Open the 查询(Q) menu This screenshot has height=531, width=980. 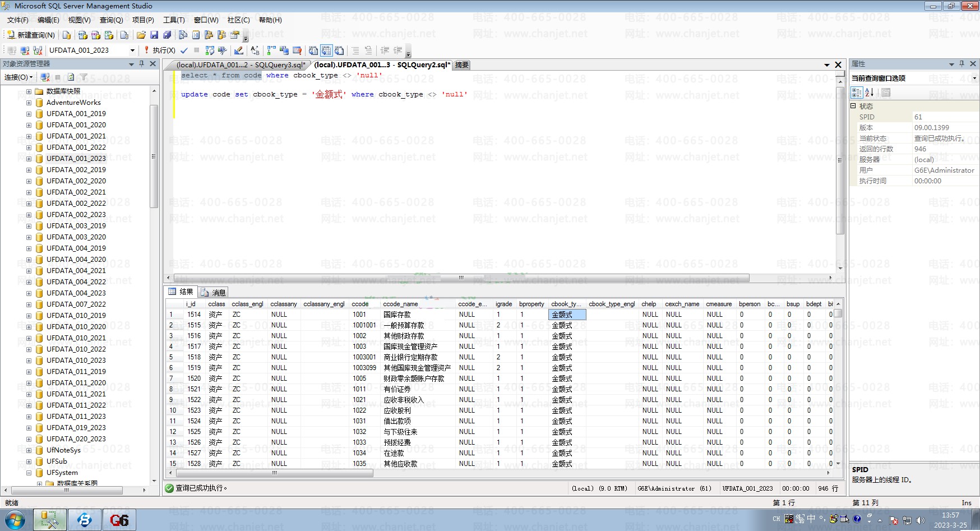tap(111, 20)
